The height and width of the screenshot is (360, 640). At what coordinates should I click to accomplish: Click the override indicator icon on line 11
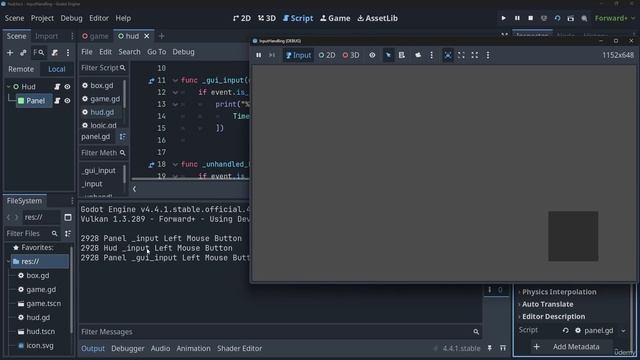click(x=151, y=81)
